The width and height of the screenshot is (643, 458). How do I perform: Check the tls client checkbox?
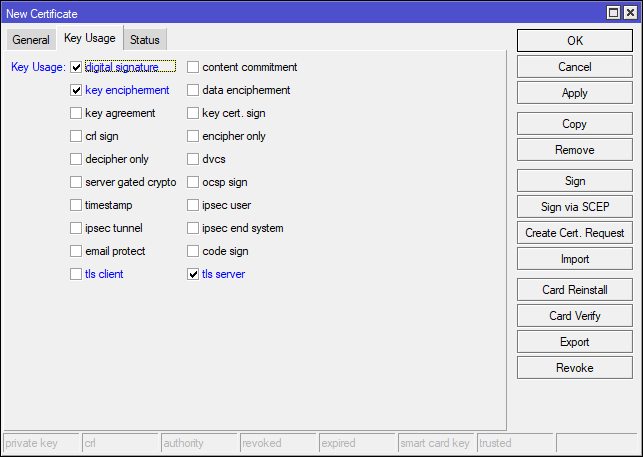[76, 273]
